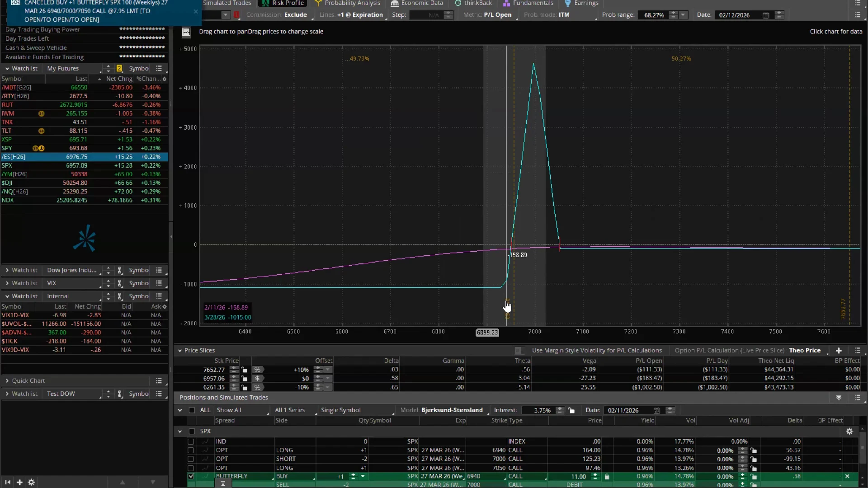Collapse the left sidebar with the arrow-bar icon
The image size is (868, 488).
coord(8,483)
